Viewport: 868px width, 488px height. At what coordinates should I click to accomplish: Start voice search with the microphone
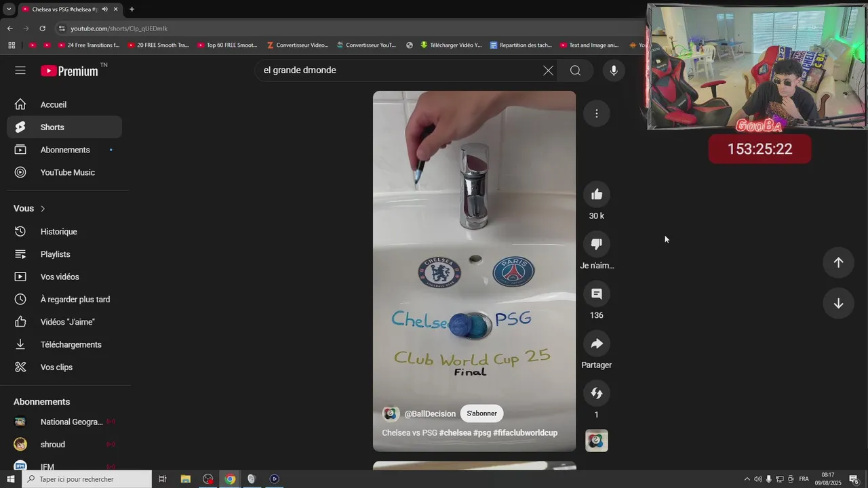point(614,70)
